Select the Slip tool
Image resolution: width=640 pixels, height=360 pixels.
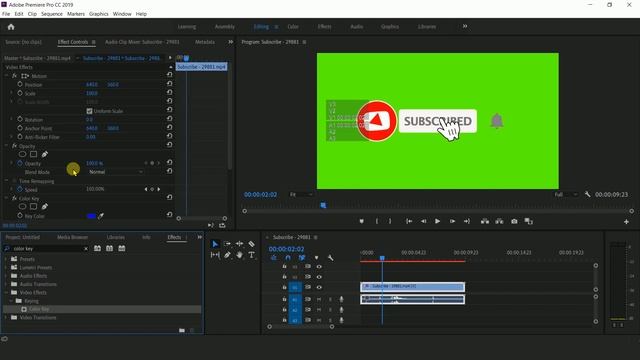[215, 255]
